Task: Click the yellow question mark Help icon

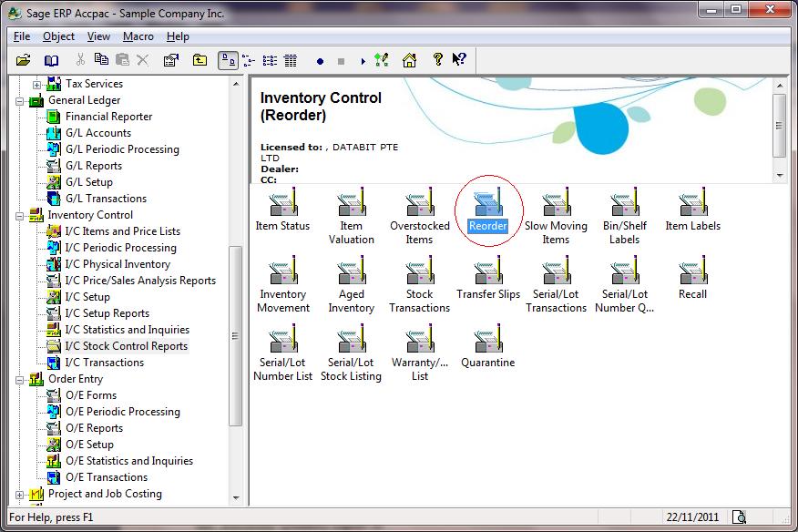Action: click(x=437, y=59)
